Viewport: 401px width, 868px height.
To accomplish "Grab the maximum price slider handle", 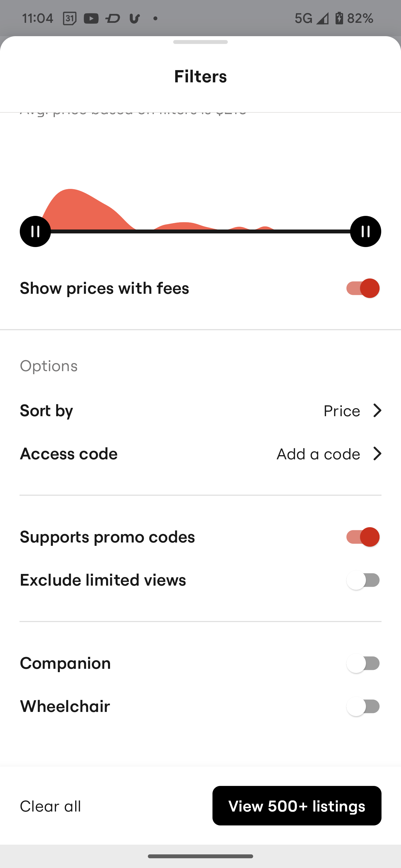I will tap(366, 231).
